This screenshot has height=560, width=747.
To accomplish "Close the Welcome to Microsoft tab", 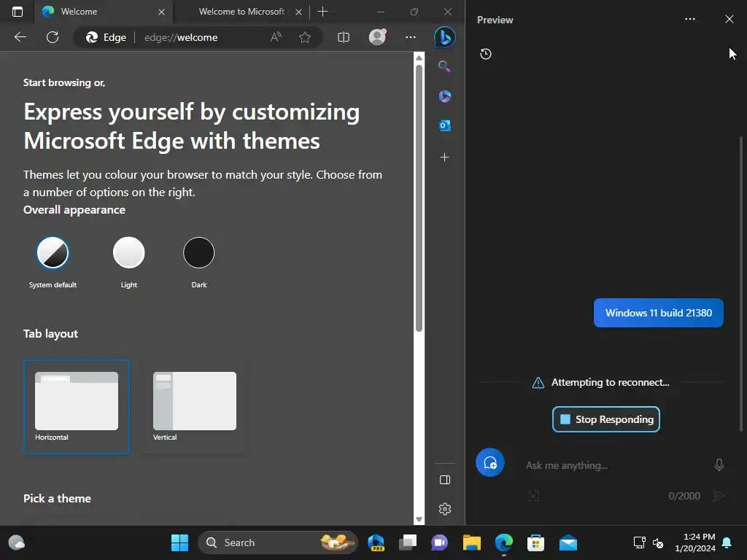I will click(x=298, y=12).
